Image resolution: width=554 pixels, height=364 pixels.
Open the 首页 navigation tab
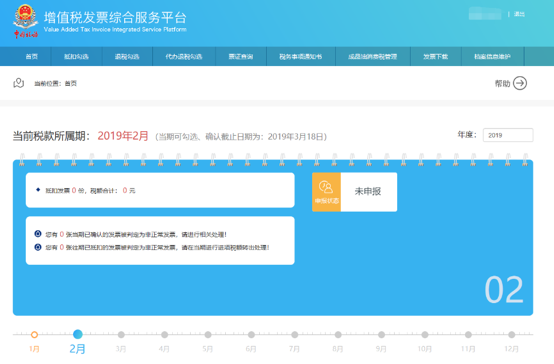click(x=31, y=57)
